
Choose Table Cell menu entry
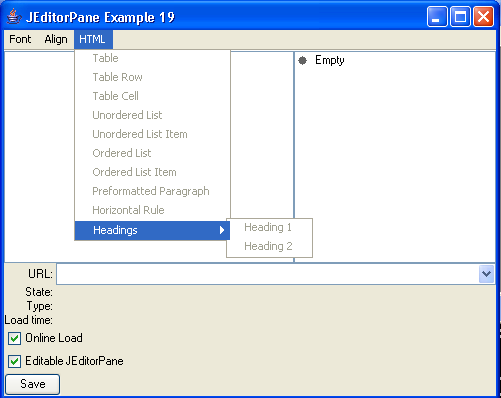tap(152, 96)
